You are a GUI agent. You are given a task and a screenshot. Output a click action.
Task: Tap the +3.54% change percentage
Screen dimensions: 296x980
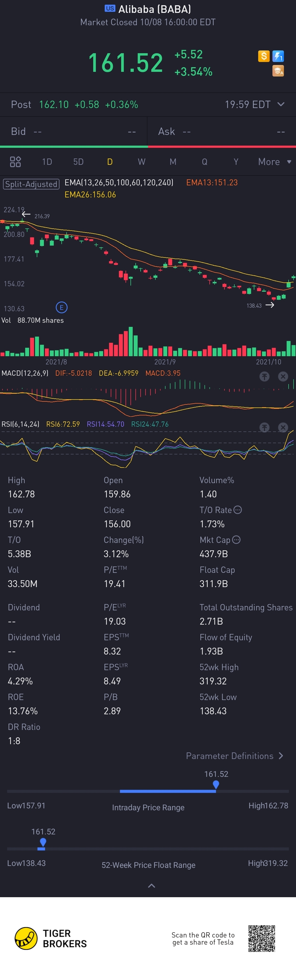[x=193, y=72]
